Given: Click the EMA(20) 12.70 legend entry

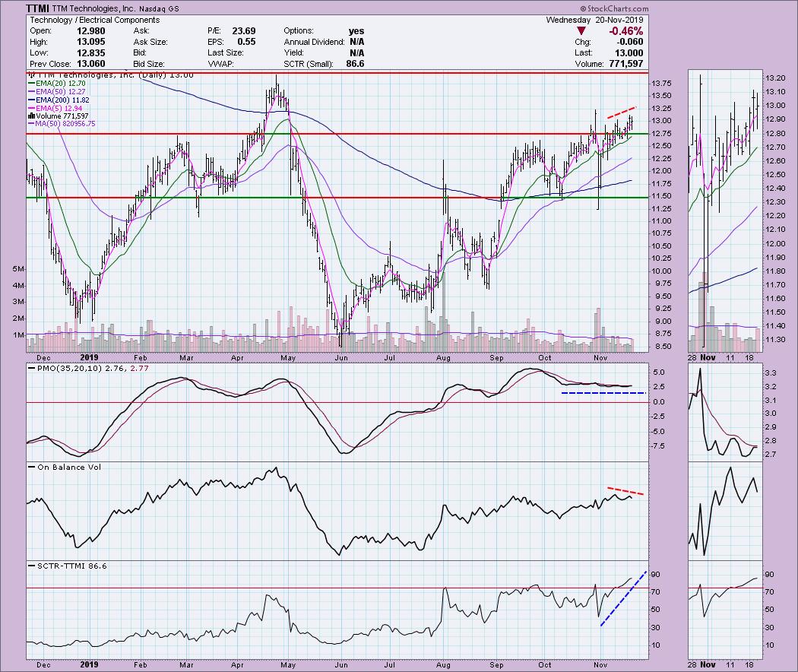Looking at the screenshot, I should click(x=57, y=83).
